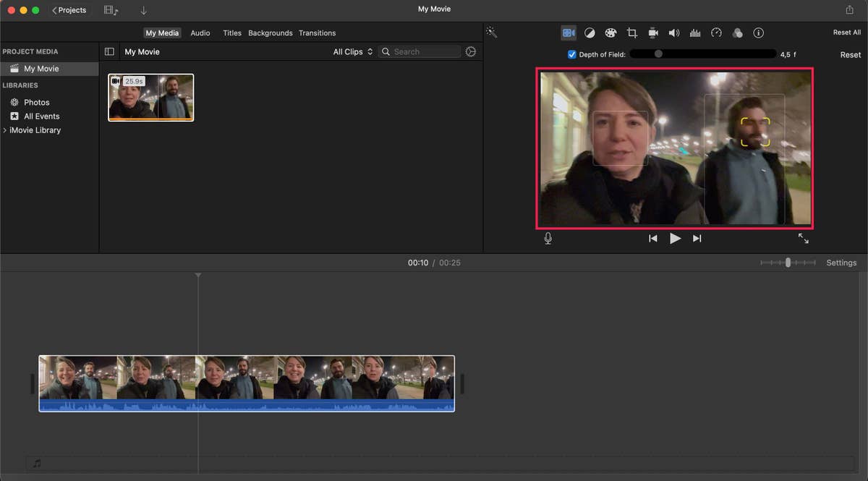
Task: Click the magic wand auto-enhance icon
Action: (491, 33)
